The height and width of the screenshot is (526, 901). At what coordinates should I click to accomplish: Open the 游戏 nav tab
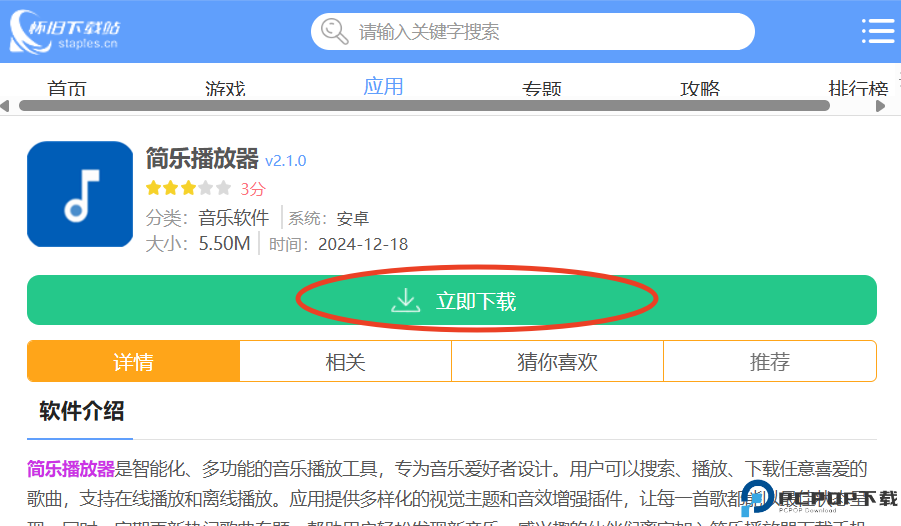click(225, 89)
